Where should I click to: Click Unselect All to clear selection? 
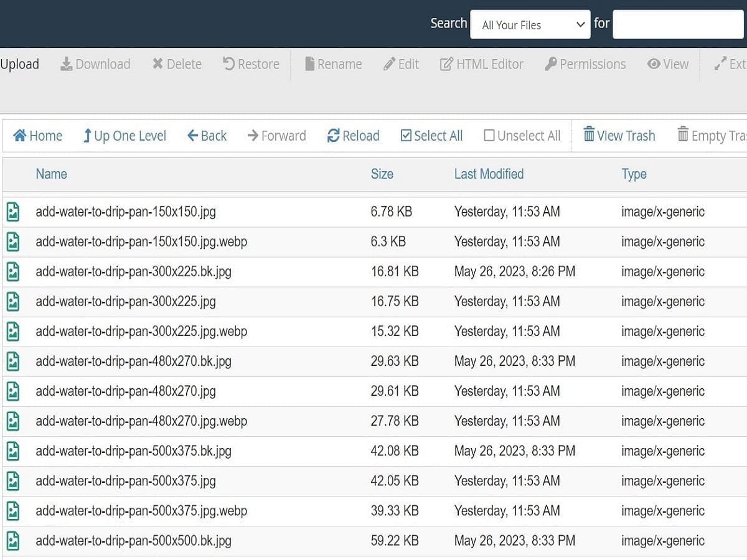pyautogui.click(x=522, y=136)
